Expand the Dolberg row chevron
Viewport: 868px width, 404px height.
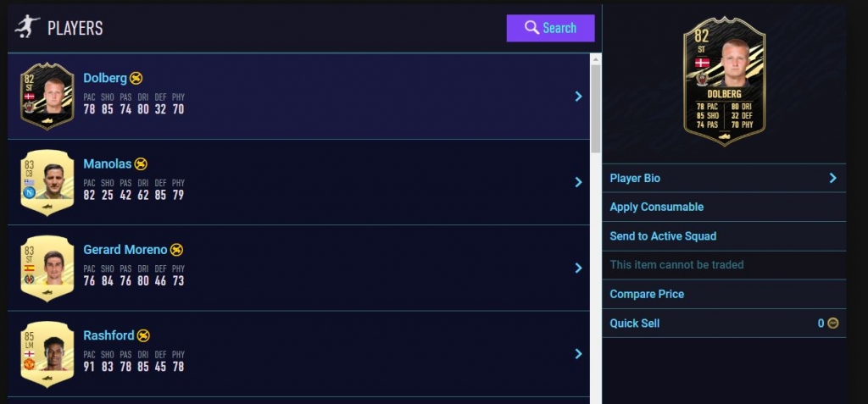tap(578, 97)
